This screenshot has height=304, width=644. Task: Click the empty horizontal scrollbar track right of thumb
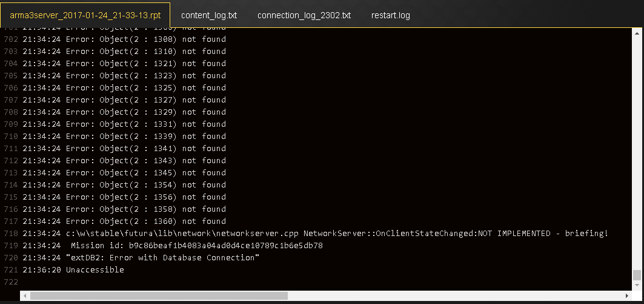pyautogui.click(x=455, y=296)
